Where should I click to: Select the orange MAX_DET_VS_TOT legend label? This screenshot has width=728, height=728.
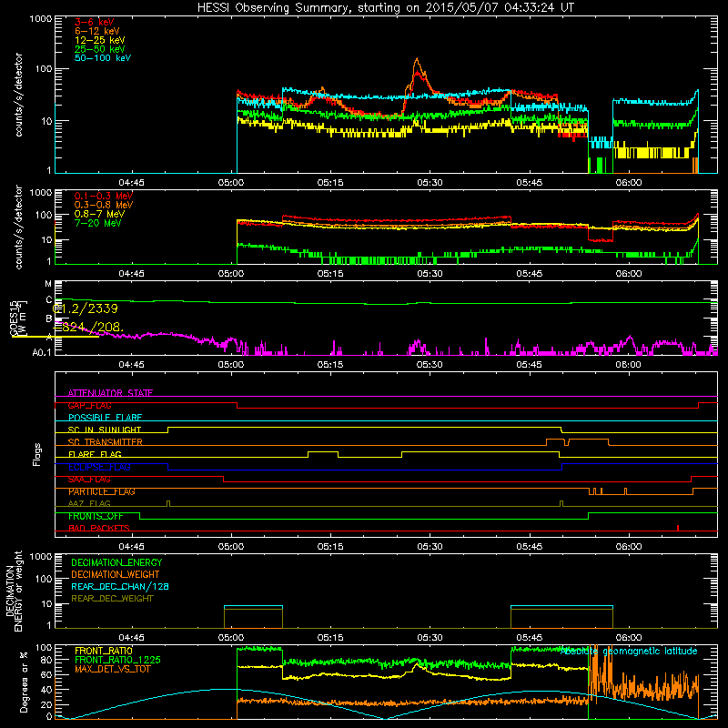[113, 669]
